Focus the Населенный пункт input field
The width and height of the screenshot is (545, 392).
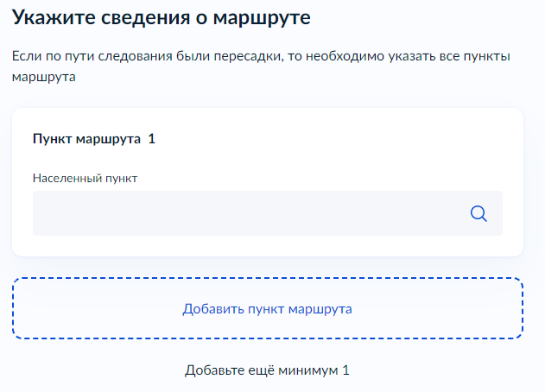250,213
